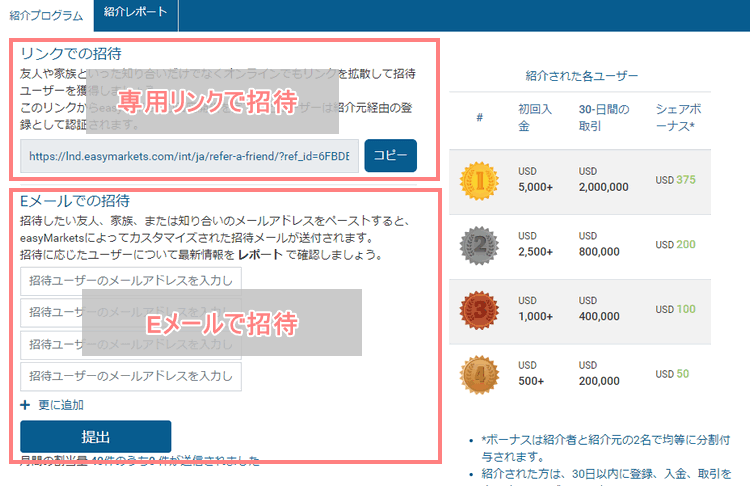Open the レポート link in email section
Image resolution: width=750 pixels, height=486 pixels.
(260, 255)
